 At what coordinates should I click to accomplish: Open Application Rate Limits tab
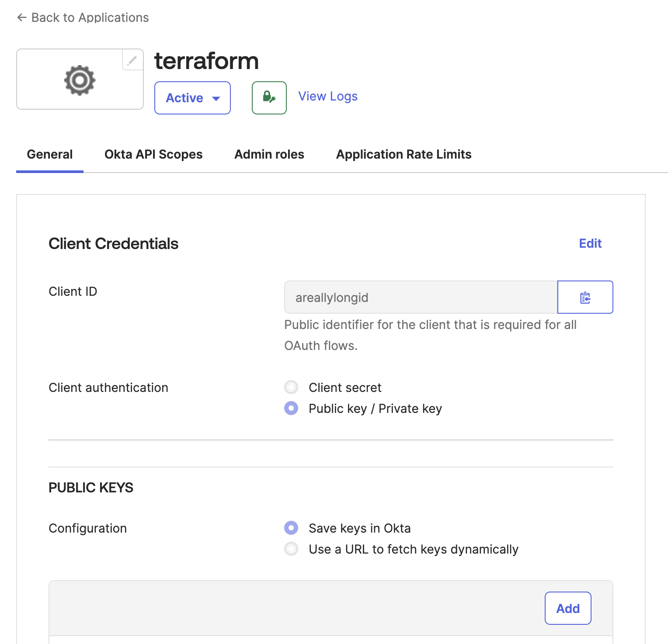[404, 154]
